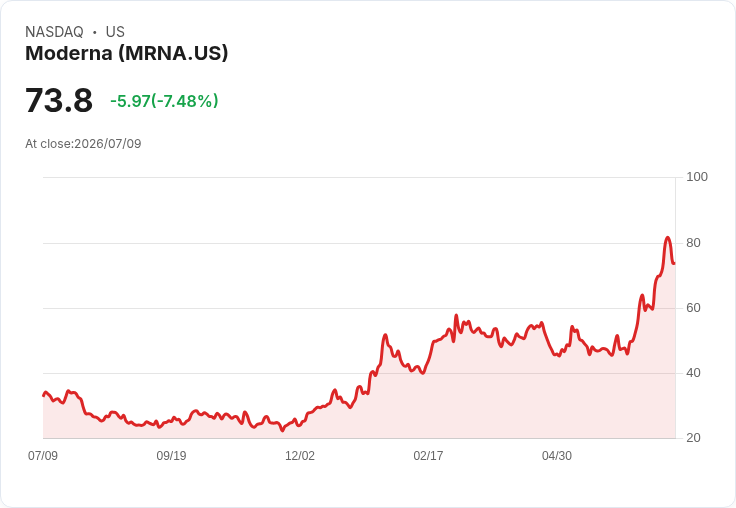This screenshot has width=736, height=508.
Task: Click the NASDAQ exchange label
Action: tap(54, 32)
